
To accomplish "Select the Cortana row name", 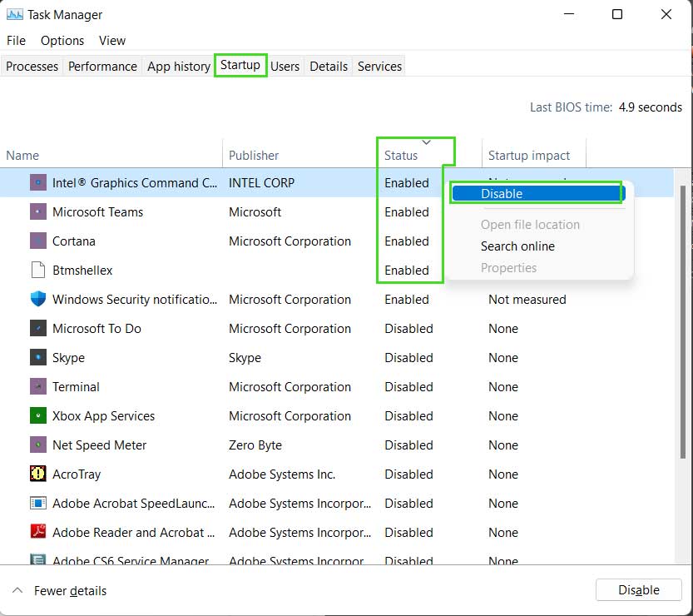I will click(74, 241).
